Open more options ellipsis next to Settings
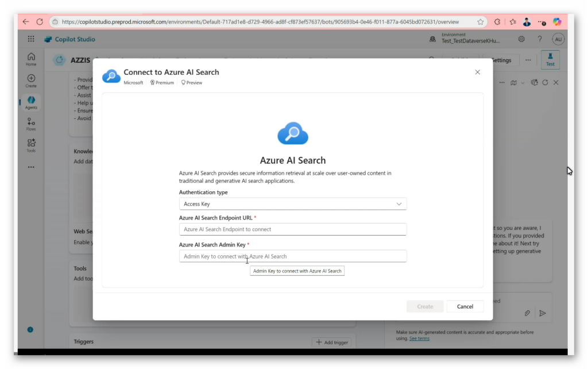This screenshot has height=369, width=588. [528, 60]
